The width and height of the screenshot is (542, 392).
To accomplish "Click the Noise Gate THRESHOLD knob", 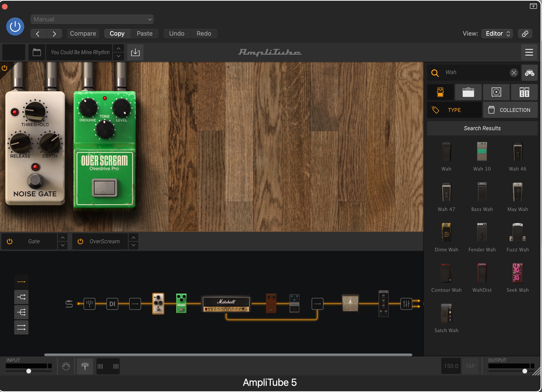I will pos(35,112).
